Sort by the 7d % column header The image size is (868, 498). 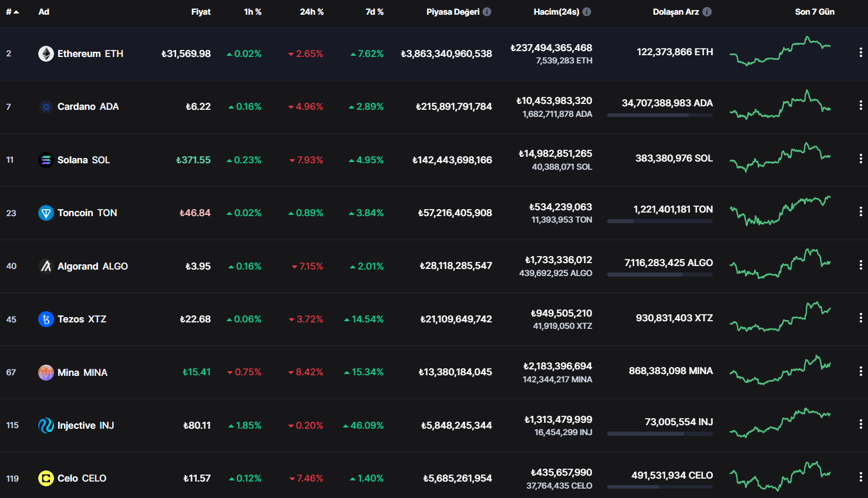pos(375,12)
